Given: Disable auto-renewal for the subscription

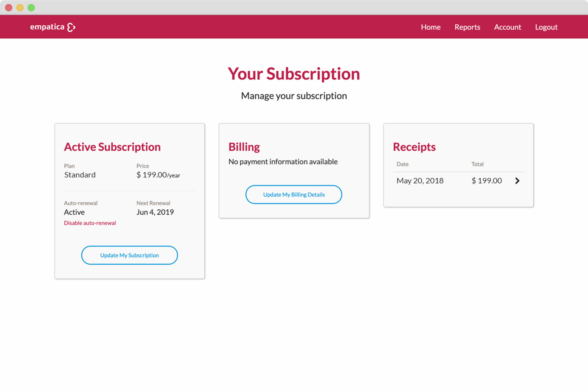Looking at the screenshot, I should point(90,223).
